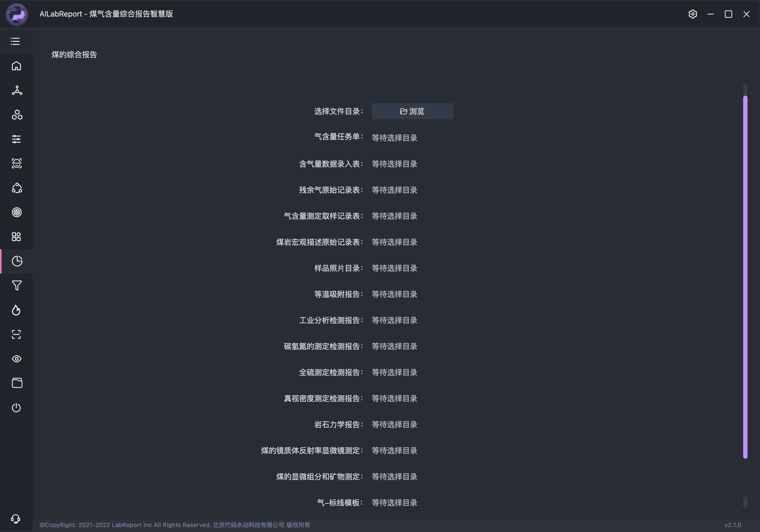760x532 pixels.
Task: Click 等待选择目录 beside 岩石力学报告
Action: (394, 425)
